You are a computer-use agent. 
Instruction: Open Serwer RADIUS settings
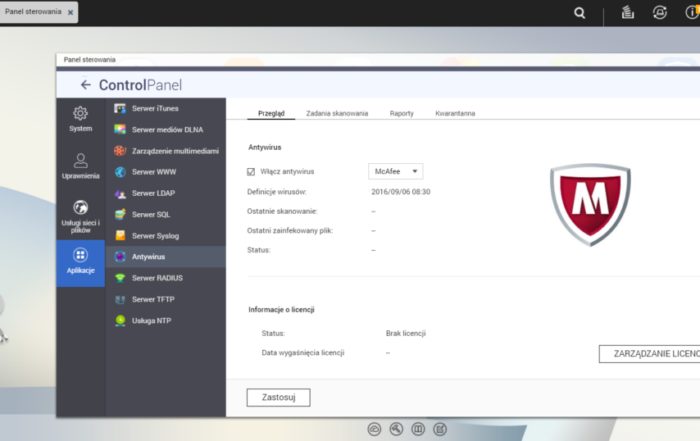coord(166,278)
